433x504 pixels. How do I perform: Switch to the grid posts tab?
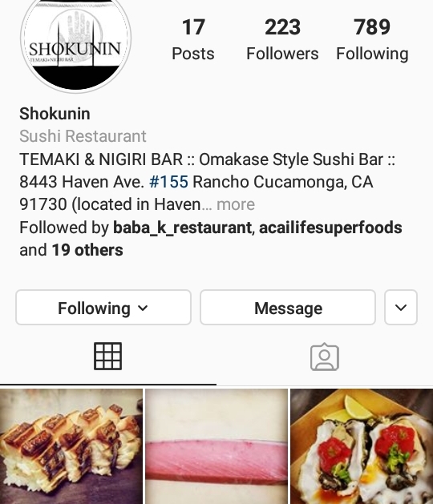click(107, 356)
